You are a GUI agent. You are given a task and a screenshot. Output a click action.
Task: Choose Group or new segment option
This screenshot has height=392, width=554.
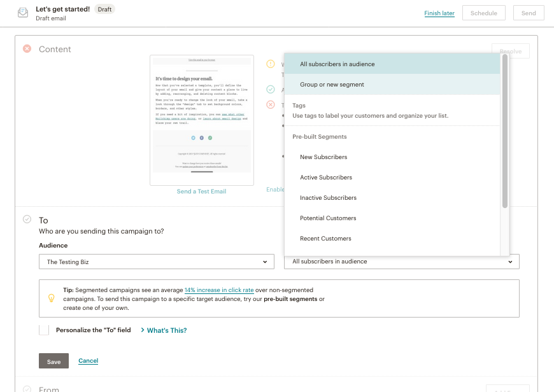pos(392,85)
